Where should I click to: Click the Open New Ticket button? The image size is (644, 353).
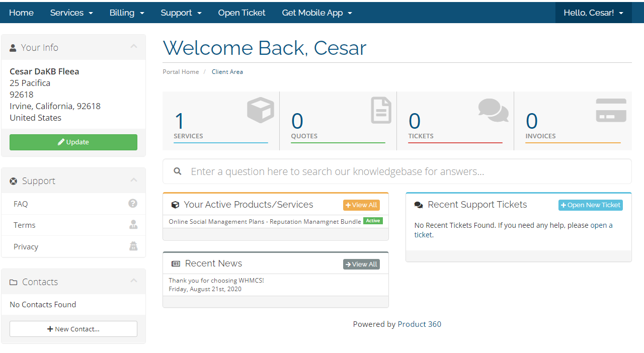591,205
